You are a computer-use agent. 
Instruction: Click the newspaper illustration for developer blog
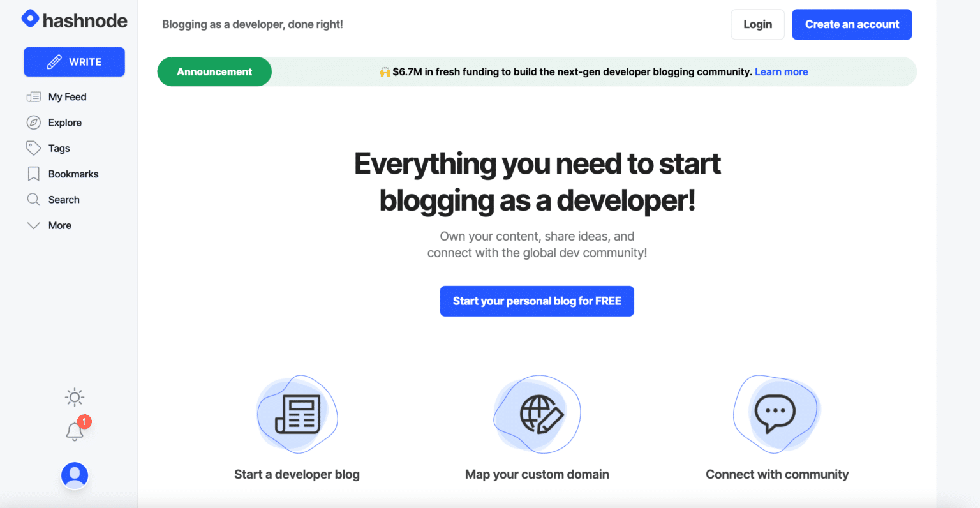(x=297, y=414)
